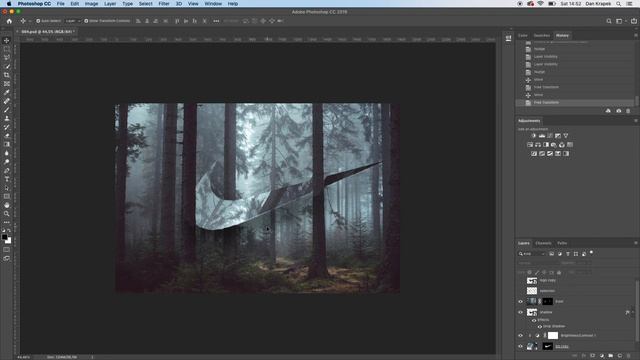Create new snapshot in History panel
Viewport: 640px width, 360px height.
coord(618,111)
